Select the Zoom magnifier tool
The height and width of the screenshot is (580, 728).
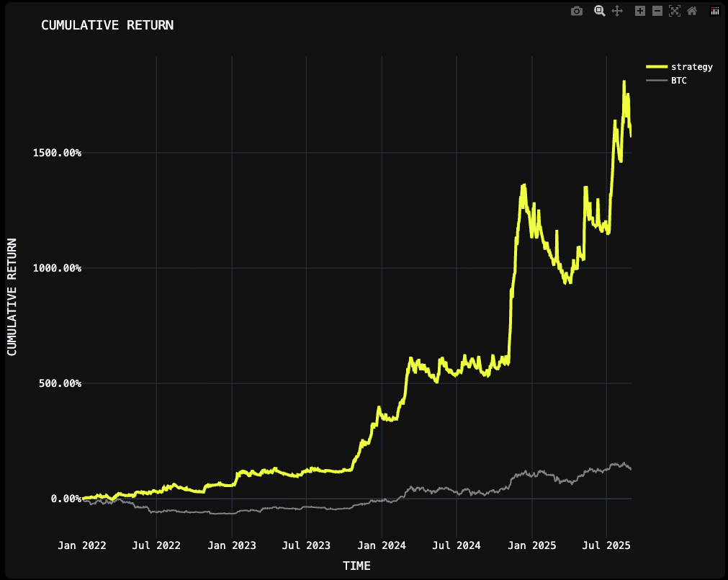599,11
